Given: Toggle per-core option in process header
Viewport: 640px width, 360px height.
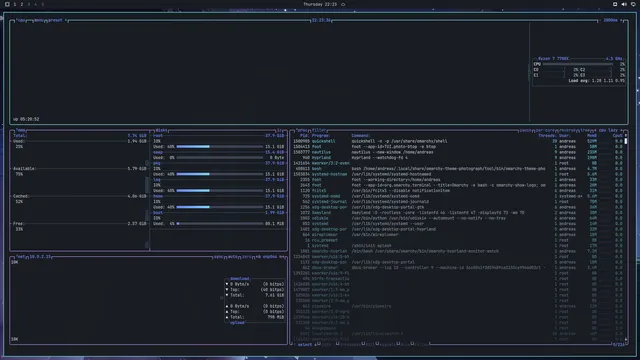Looking at the screenshot, I should point(545,130).
